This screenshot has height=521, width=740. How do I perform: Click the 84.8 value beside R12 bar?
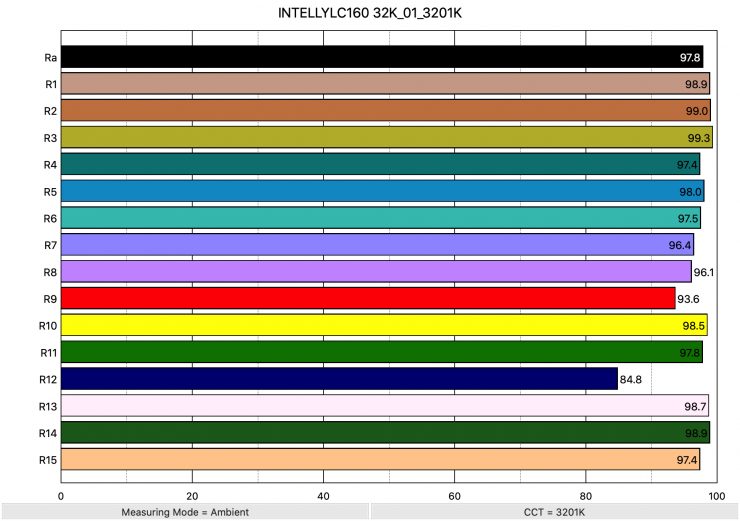631,380
